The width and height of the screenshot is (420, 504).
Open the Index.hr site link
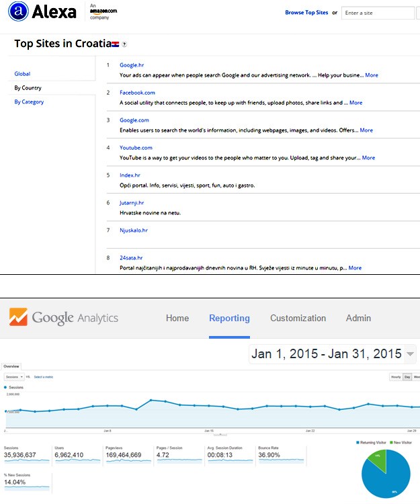130,175
